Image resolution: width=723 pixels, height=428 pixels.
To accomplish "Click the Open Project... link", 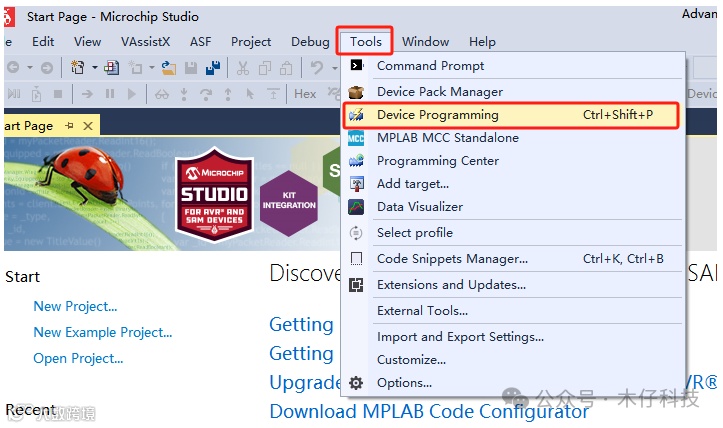I will [78, 358].
